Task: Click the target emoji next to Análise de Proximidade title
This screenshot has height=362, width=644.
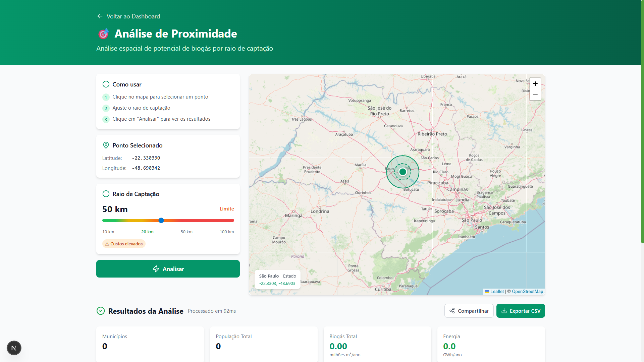Action: (103, 34)
